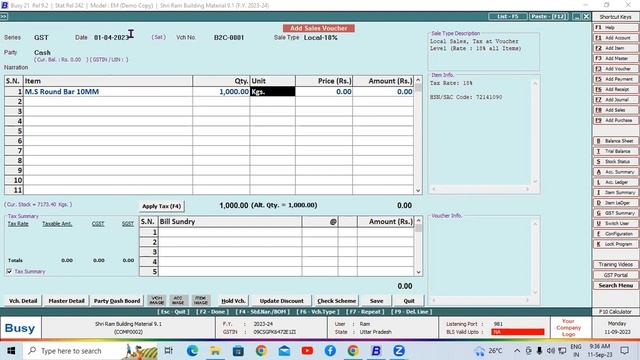Click the Add Purchase shortcut
The width and height of the screenshot is (640, 360).
tap(616, 120)
